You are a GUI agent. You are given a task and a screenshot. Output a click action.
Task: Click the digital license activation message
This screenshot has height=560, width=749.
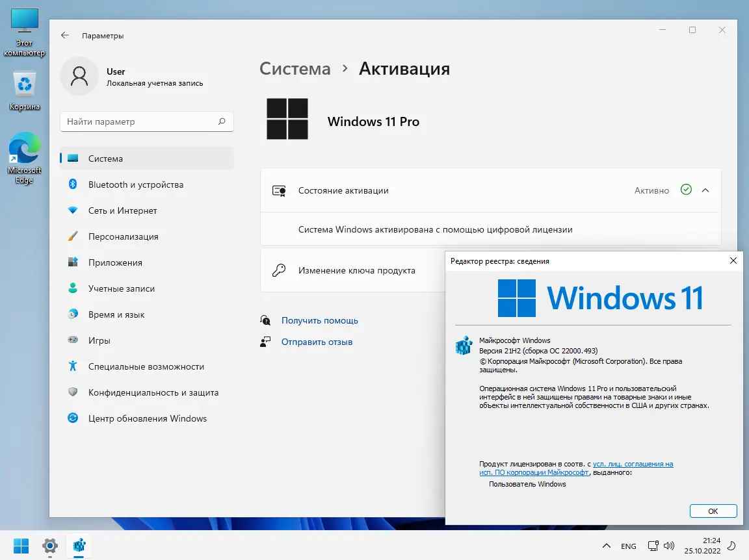435,229
